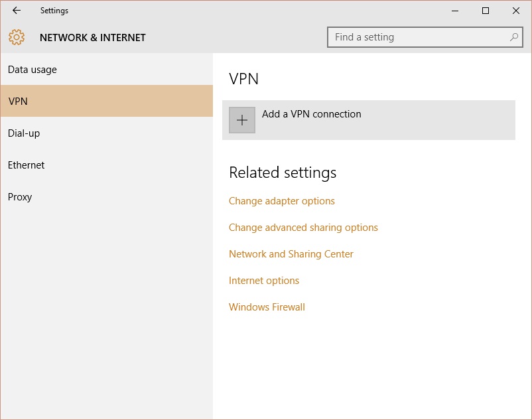Click the Network & Internet heading
532x420 pixels.
click(93, 37)
